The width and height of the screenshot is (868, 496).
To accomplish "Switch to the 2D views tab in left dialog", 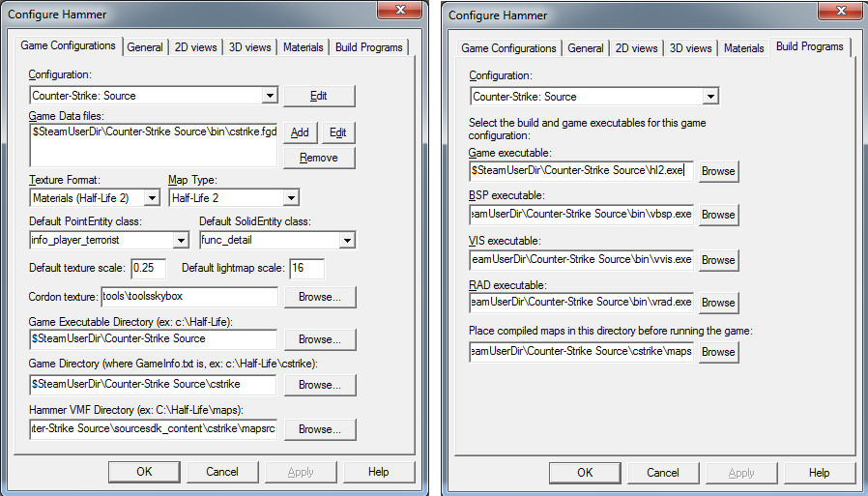I will [195, 47].
